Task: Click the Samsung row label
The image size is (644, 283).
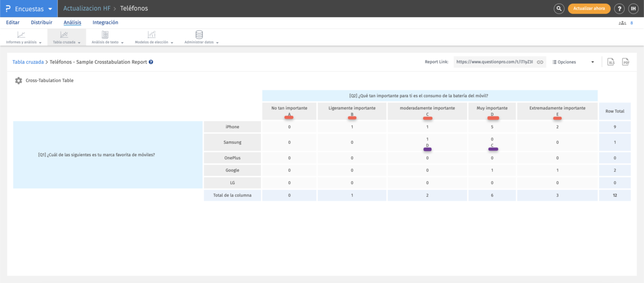Action: pos(232,143)
